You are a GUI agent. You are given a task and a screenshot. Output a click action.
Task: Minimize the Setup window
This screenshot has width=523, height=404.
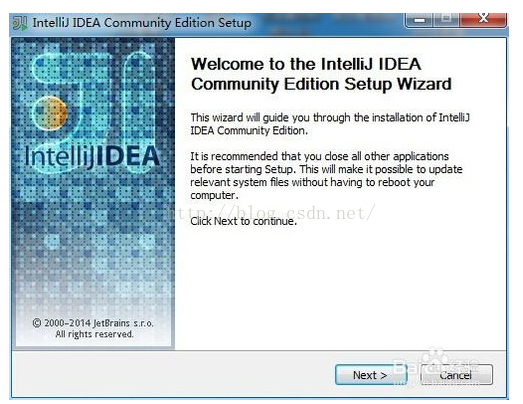click(420, 20)
